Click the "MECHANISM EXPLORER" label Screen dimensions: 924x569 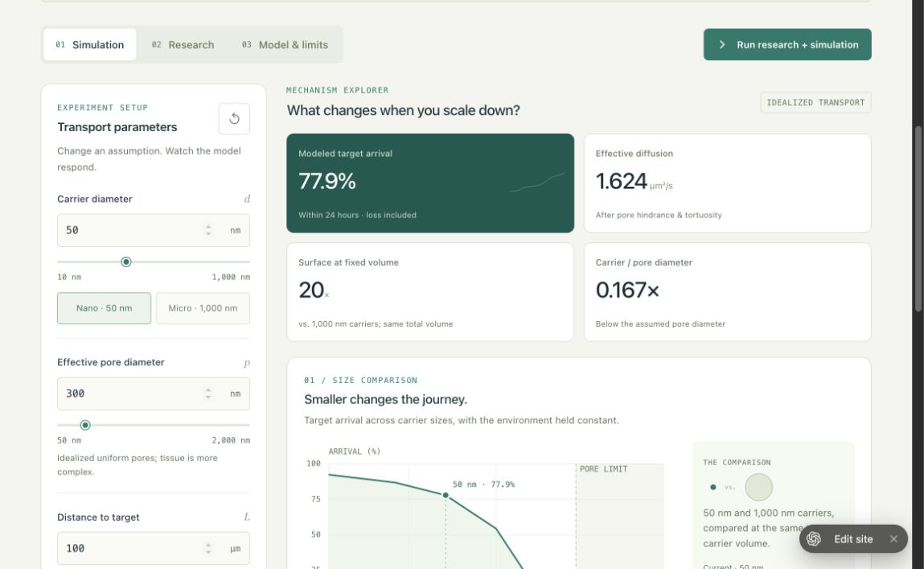(337, 90)
